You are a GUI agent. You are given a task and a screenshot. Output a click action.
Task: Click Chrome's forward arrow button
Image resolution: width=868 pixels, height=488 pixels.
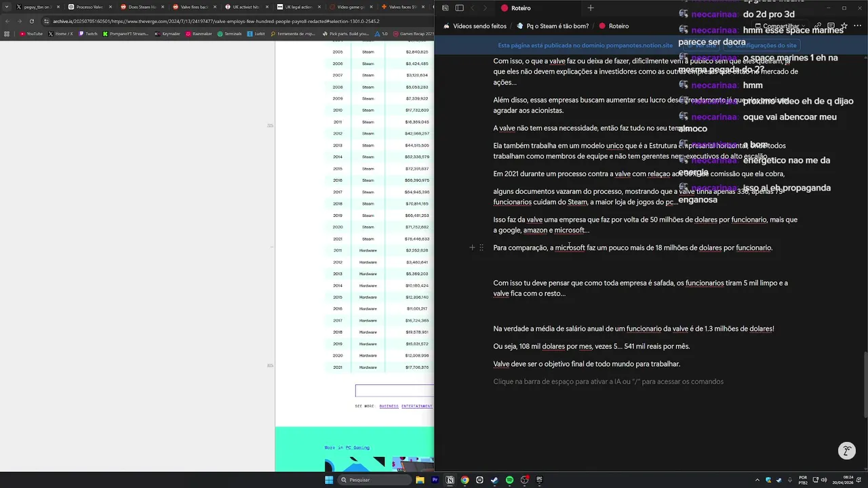tap(19, 21)
